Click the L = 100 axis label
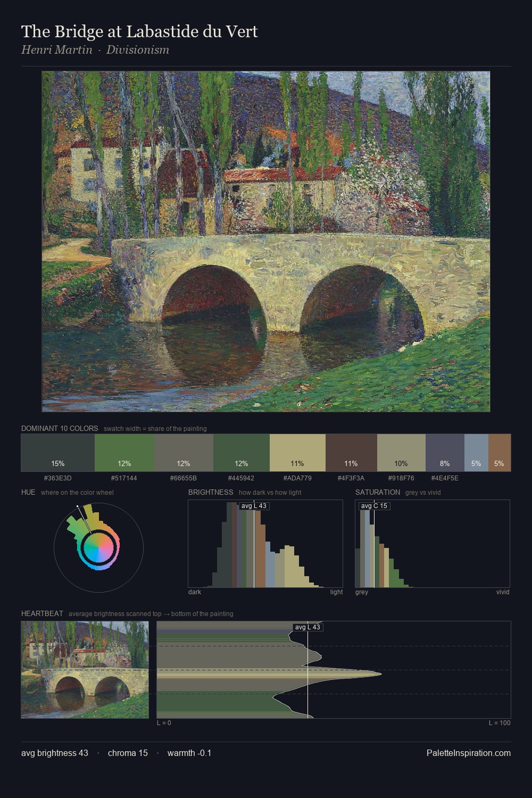Screen dimensions: 532x798 pyautogui.click(x=500, y=723)
